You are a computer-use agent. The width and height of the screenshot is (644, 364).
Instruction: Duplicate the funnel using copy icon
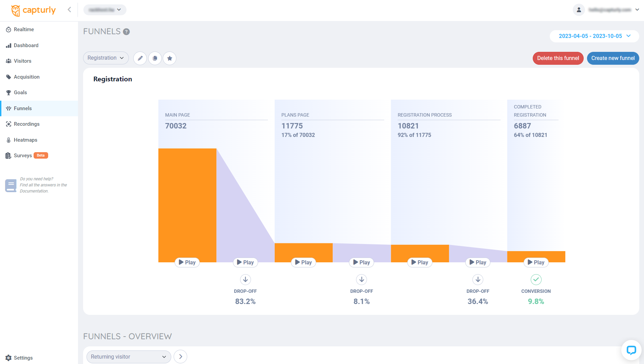coord(155,58)
